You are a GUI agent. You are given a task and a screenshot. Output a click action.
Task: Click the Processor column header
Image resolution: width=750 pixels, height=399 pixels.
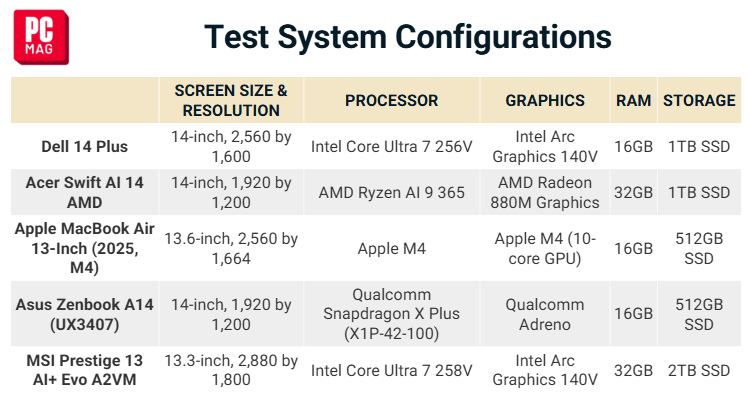point(392,100)
